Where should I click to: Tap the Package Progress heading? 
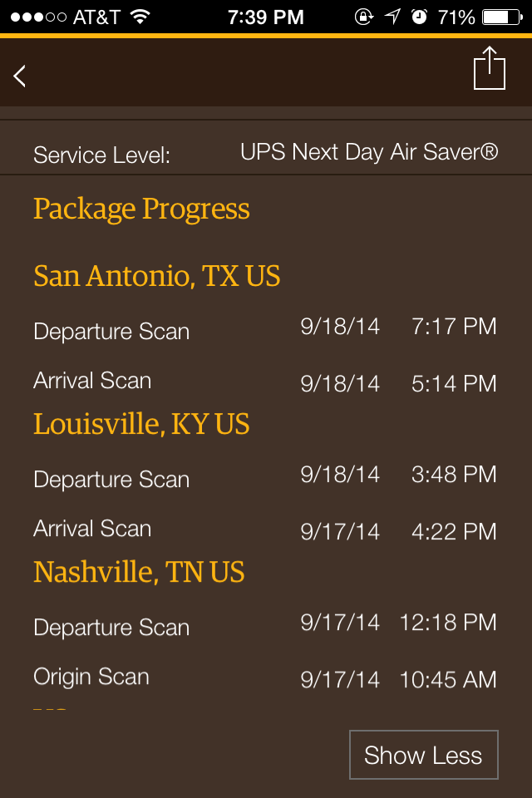[x=140, y=209]
